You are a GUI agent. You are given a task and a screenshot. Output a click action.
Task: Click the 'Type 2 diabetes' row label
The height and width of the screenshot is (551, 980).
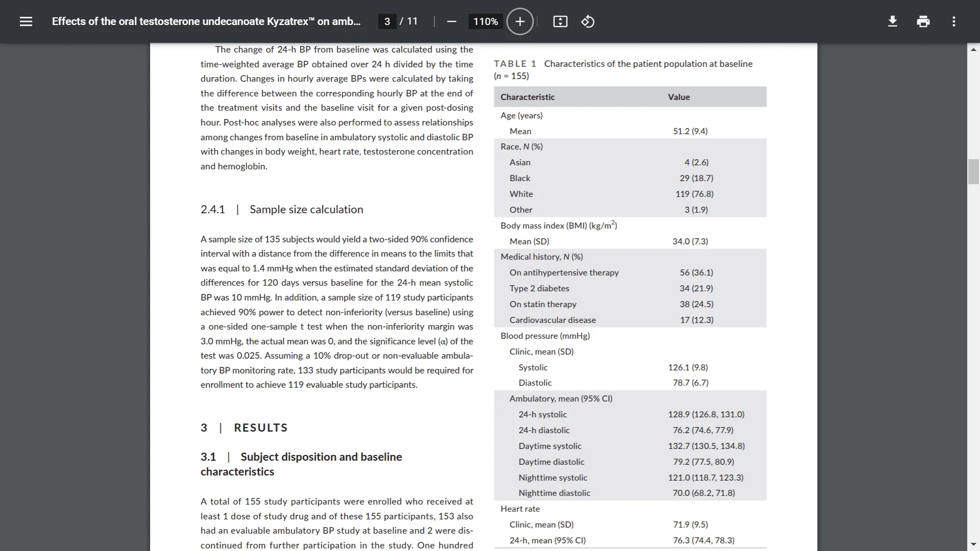pos(539,288)
